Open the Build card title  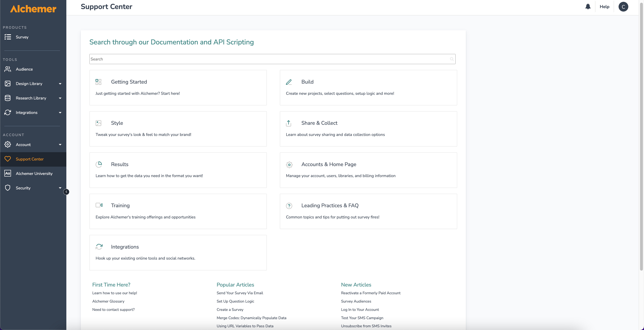[x=307, y=82]
